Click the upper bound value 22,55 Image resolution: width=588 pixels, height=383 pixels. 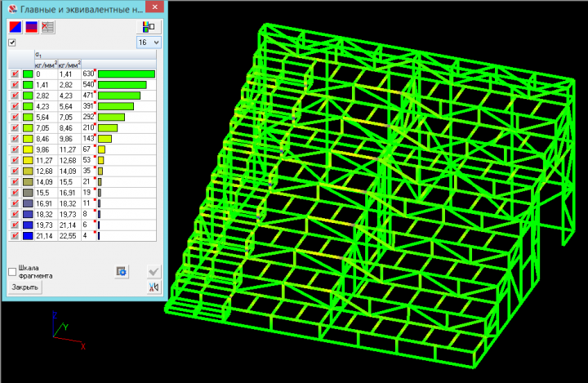(x=68, y=236)
